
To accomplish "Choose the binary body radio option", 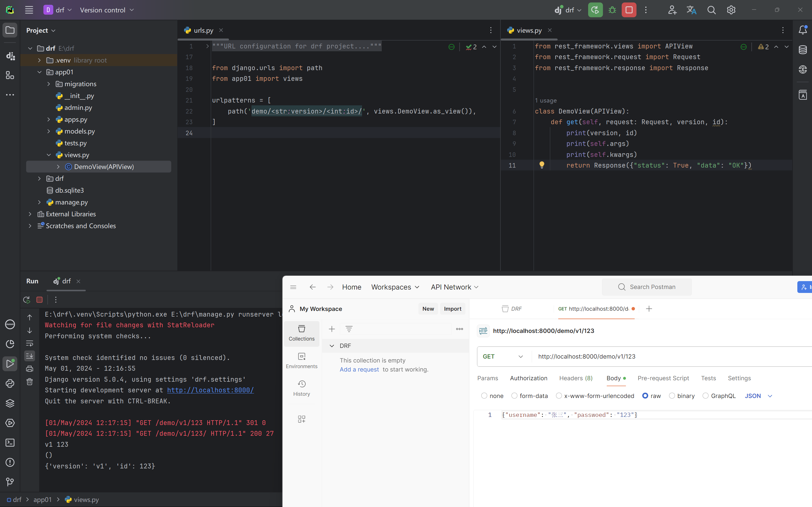I will click(x=672, y=396).
